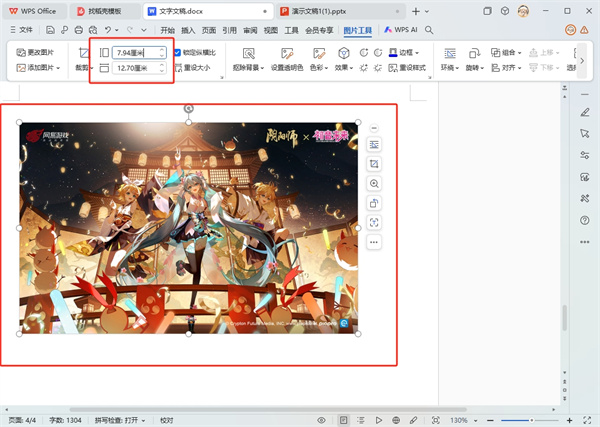Click the zoom slider handle in status bar
This screenshot has height=427, width=600.
coord(532,420)
